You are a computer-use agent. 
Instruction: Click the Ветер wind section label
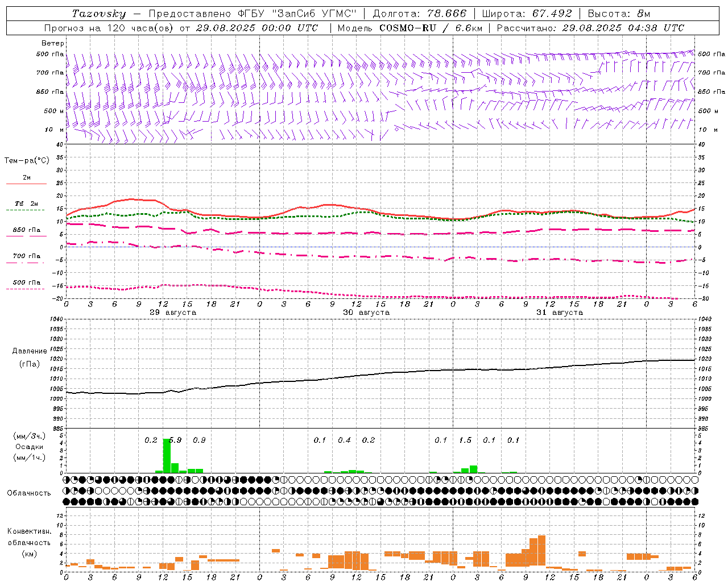coord(53,43)
